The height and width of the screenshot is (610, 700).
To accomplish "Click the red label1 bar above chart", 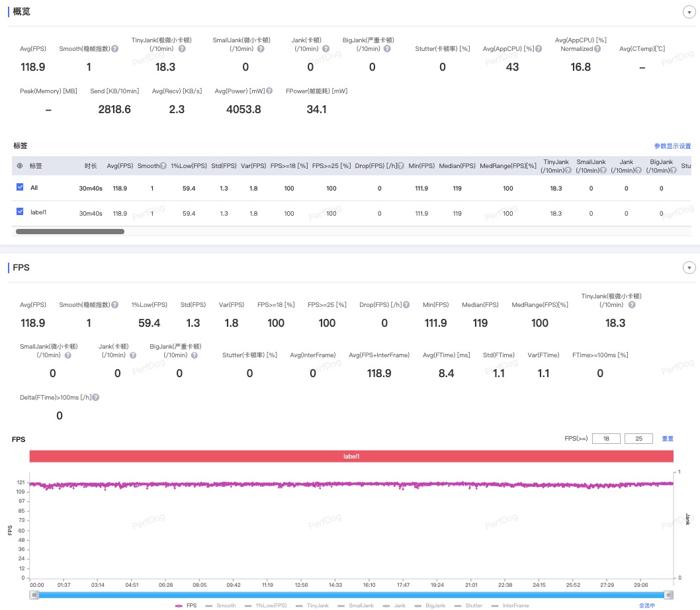I will (351, 456).
